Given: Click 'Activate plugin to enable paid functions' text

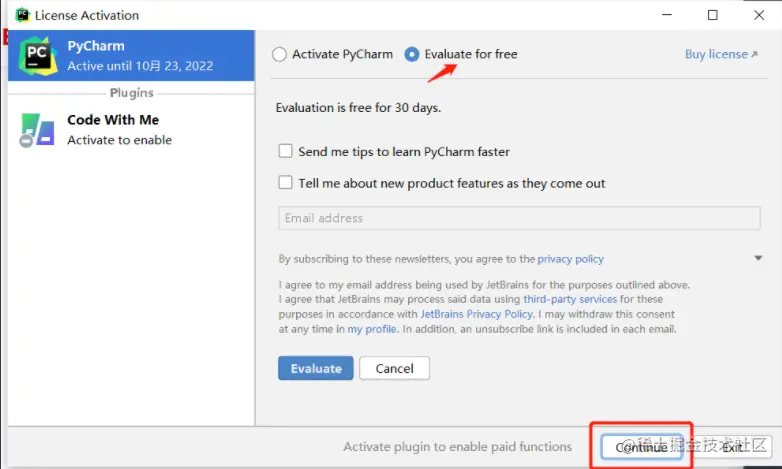Looking at the screenshot, I should [457, 447].
